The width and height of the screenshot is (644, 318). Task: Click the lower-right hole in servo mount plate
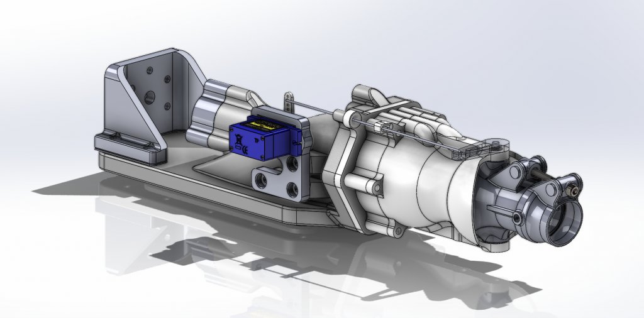click(293, 188)
